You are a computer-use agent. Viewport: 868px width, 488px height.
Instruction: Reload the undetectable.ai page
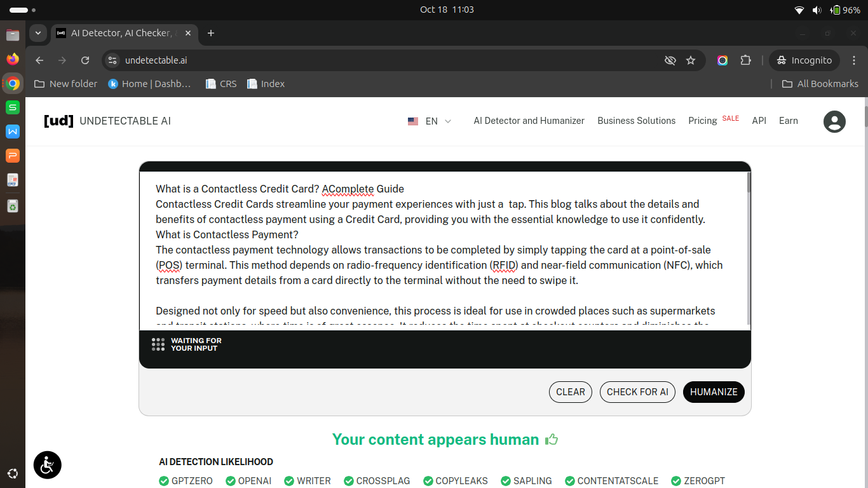(x=85, y=60)
